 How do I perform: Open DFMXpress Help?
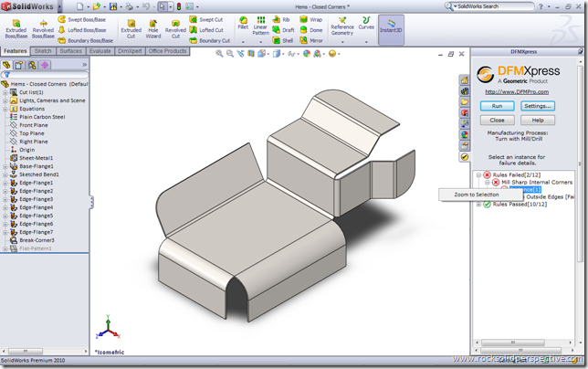pyautogui.click(x=538, y=121)
